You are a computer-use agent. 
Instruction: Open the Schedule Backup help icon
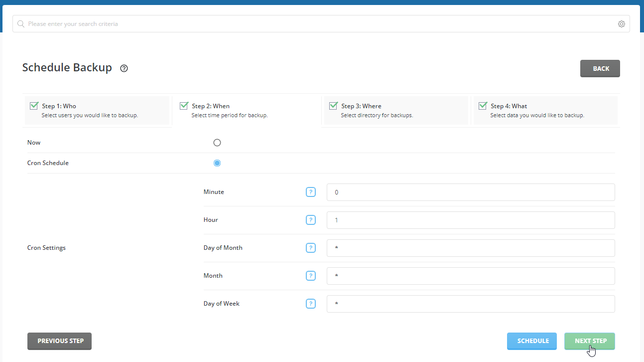pyautogui.click(x=124, y=68)
